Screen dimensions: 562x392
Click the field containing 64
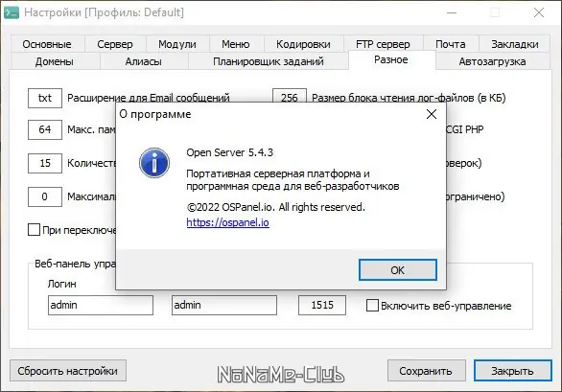tap(45, 129)
